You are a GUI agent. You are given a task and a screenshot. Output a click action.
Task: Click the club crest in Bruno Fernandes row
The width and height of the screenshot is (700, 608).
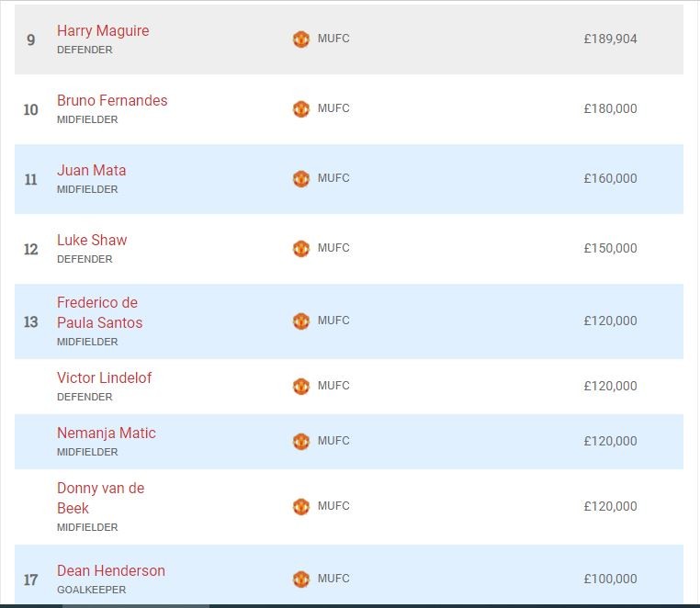[x=301, y=109]
